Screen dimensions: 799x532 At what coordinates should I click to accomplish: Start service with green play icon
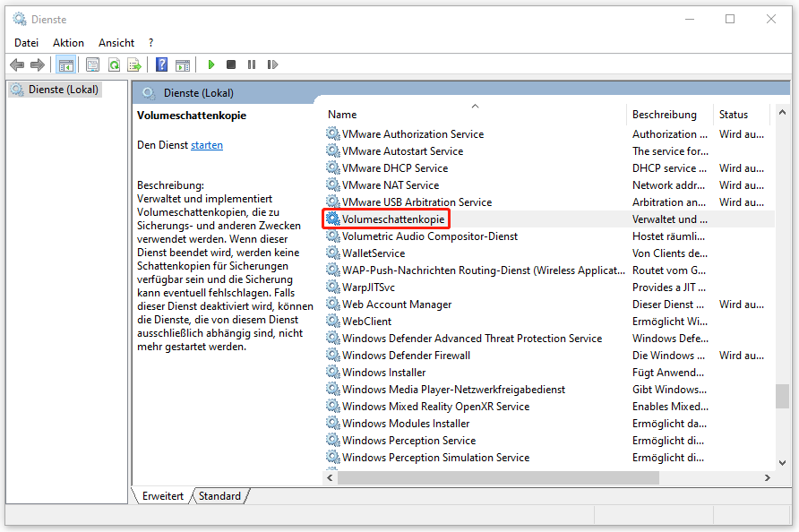(211, 64)
